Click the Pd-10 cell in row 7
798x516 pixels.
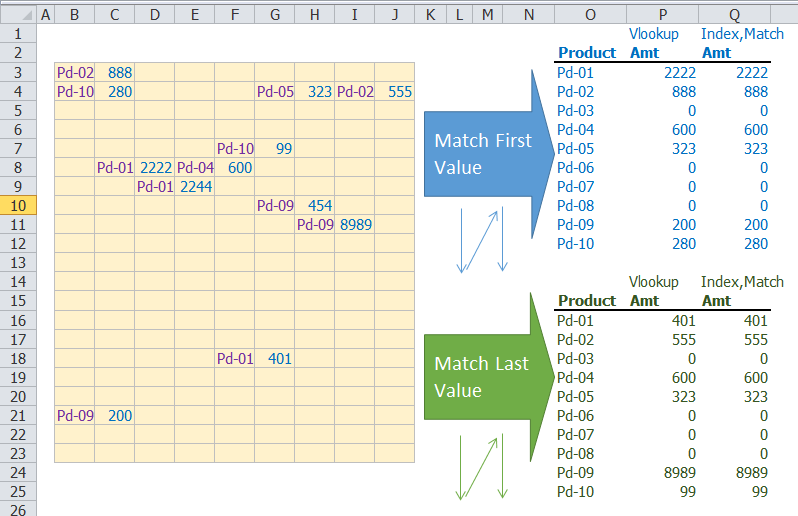235,149
